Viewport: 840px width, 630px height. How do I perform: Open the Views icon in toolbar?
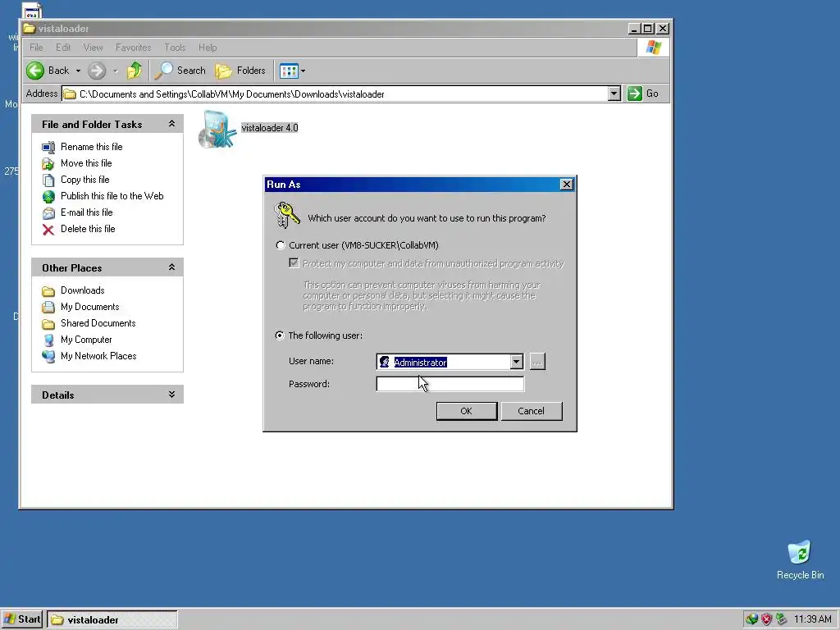(x=289, y=71)
